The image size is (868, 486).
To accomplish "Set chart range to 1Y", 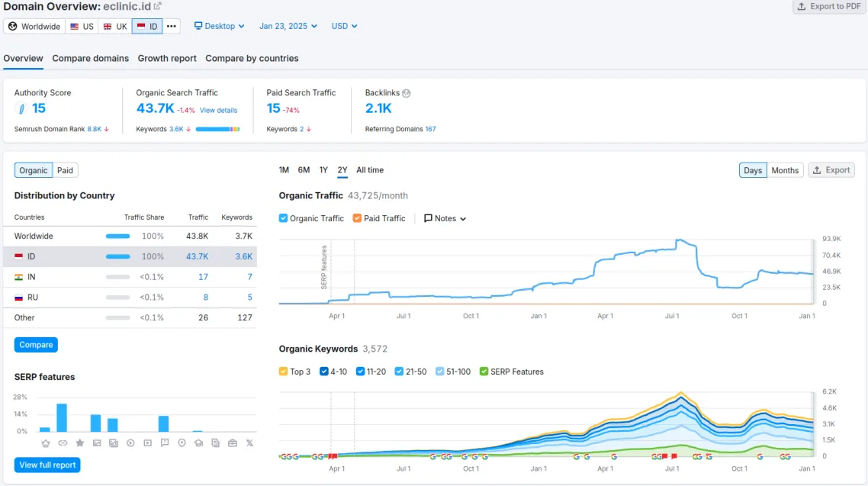I will pyautogui.click(x=324, y=170).
